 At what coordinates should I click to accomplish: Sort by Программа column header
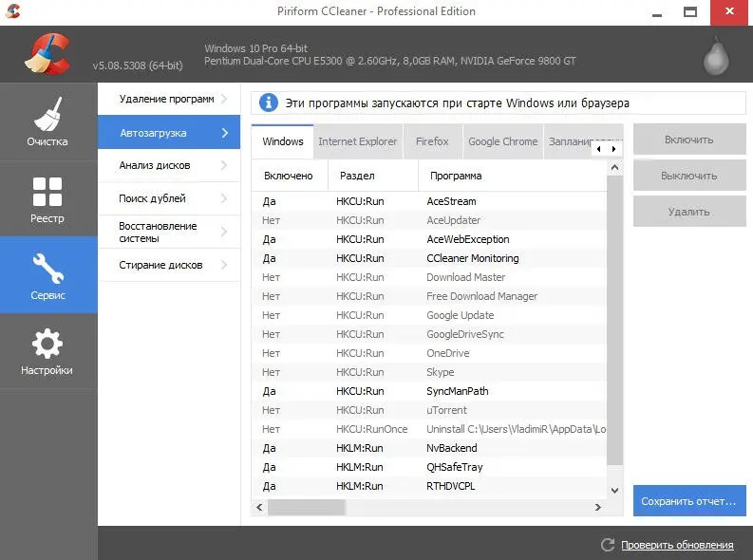pyautogui.click(x=513, y=176)
